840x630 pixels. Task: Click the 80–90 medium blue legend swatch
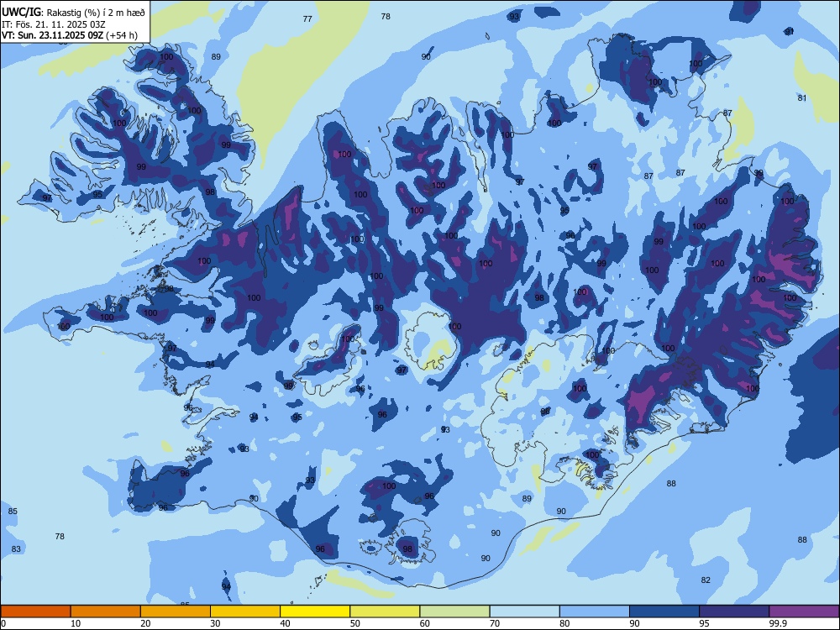tap(595, 612)
